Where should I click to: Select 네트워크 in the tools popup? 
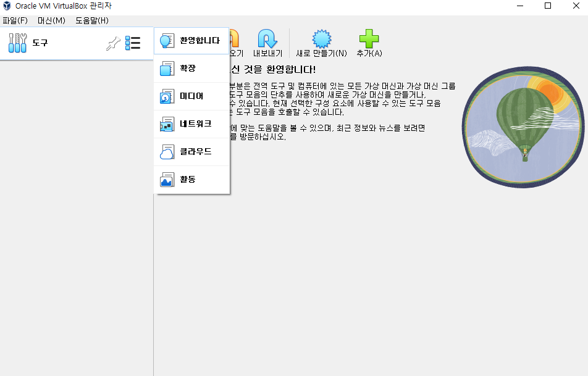pyautogui.click(x=191, y=123)
